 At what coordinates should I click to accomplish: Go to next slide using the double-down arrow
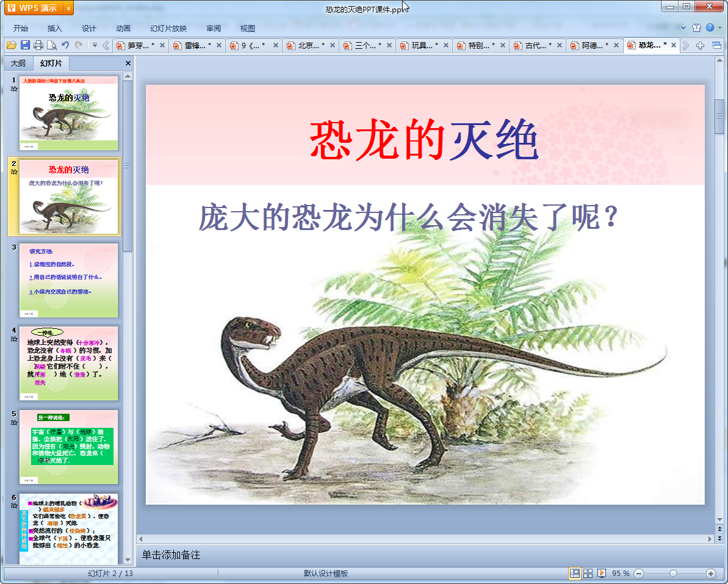click(x=719, y=538)
